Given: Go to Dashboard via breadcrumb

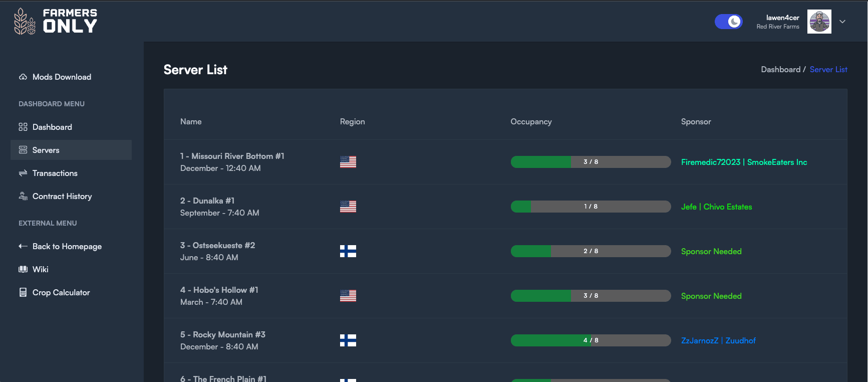Looking at the screenshot, I should (x=780, y=70).
